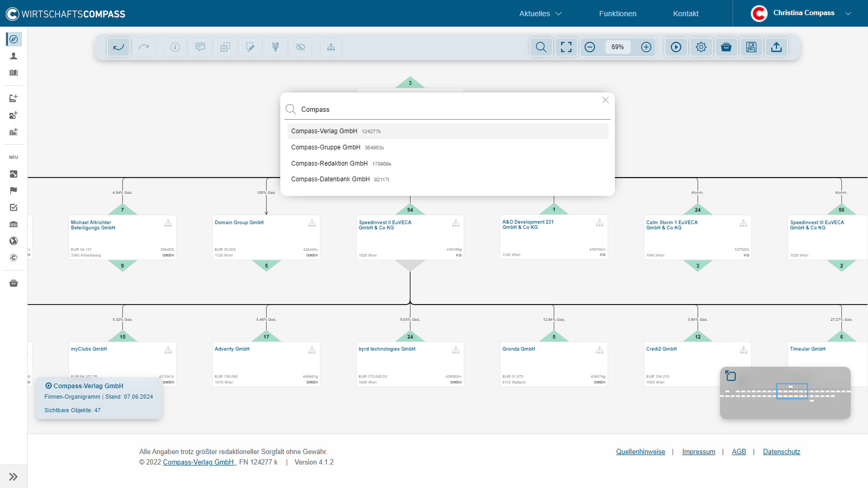Expand the children triangle 5 below Domain Group
This screenshot has width=868, height=488.
(266, 265)
